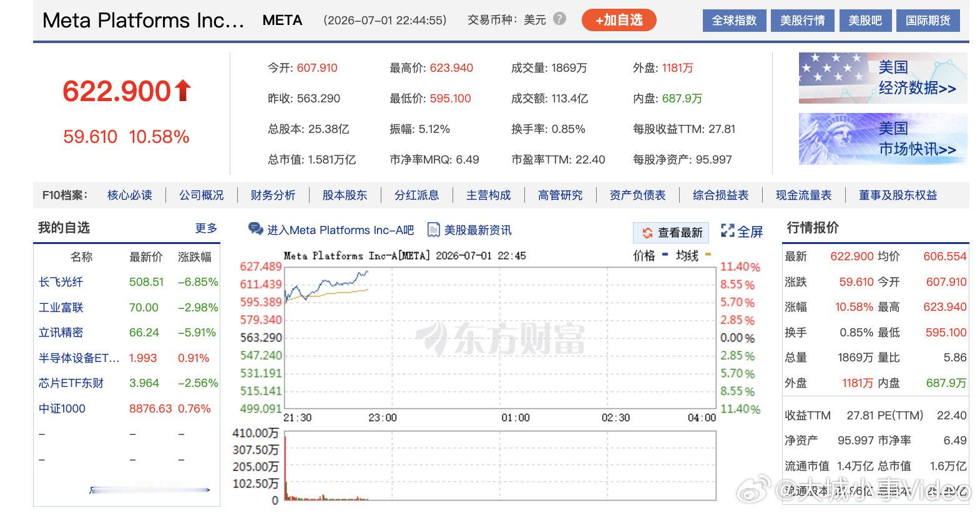980x513 pixels.
Task: Click the fullscreen expand icon beside 全屏
Action: [727, 231]
